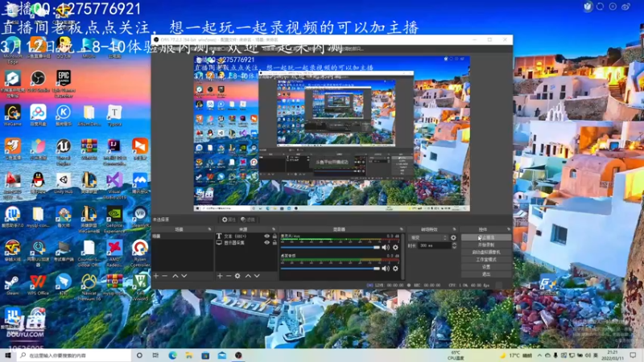Screen dimensions: 644x362
Task: Mute second audio track speaker icon
Action: [386, 269]
